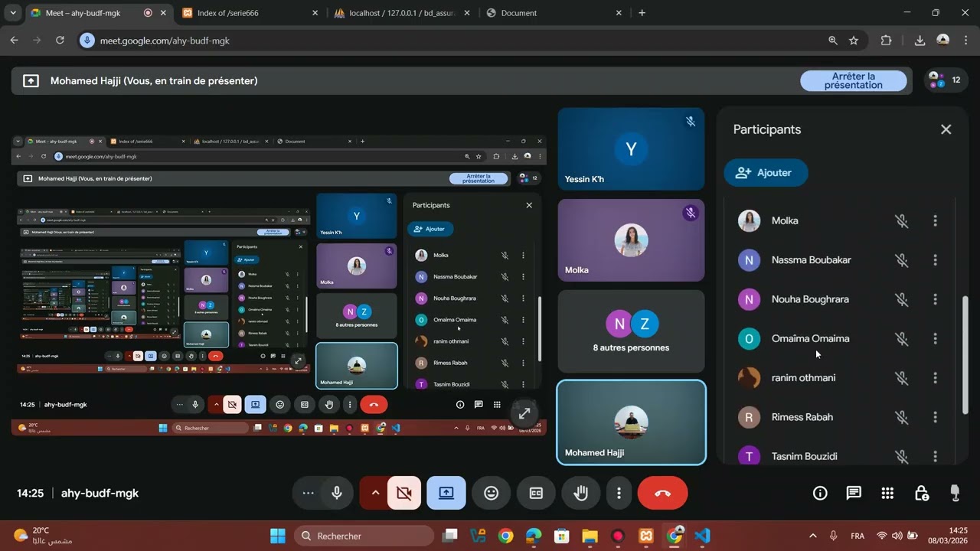
Task: Toggle the microphone in Meet controls
Action: click(x=337, y=494)
